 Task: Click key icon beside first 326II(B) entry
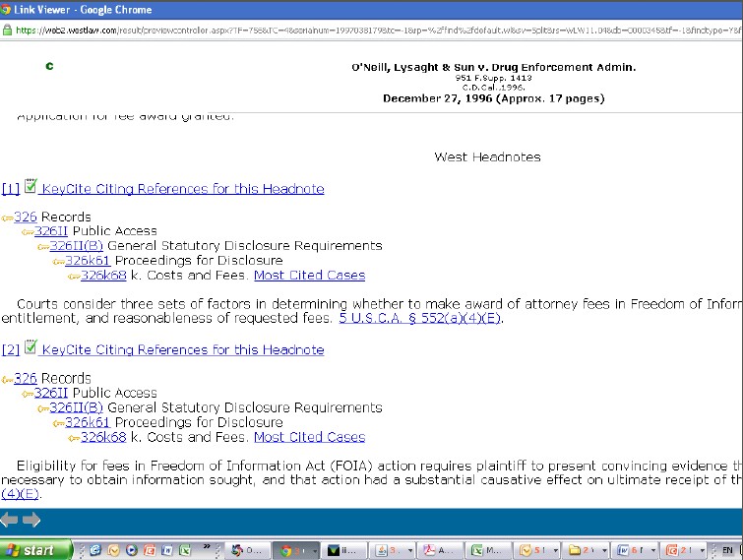(x=43, y=247)
